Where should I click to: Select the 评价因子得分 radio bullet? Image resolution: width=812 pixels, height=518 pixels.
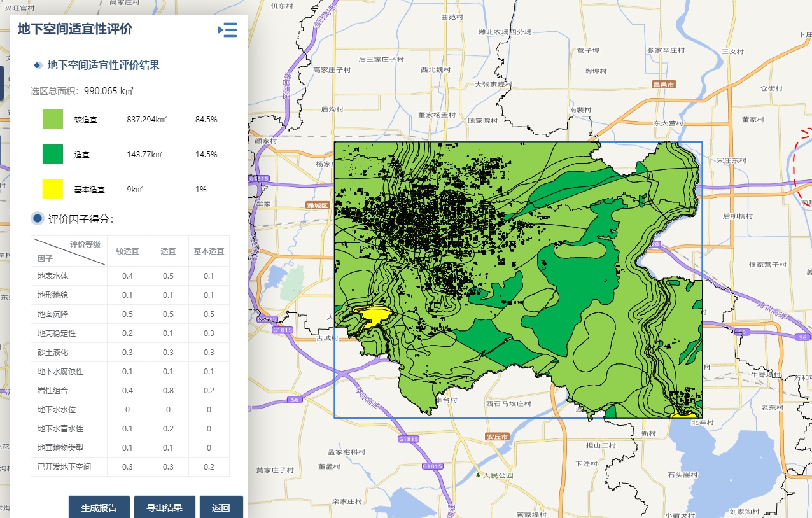[x=38, y=219]
